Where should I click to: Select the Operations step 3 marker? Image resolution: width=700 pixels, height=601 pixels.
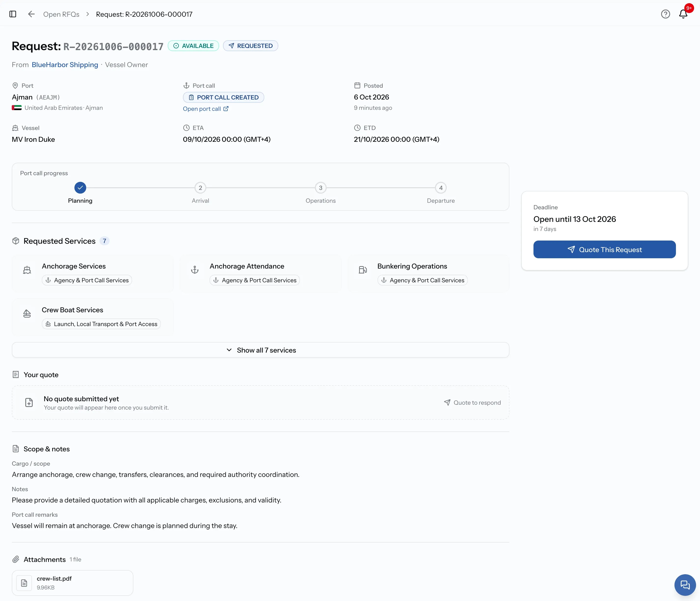[321, 188]
